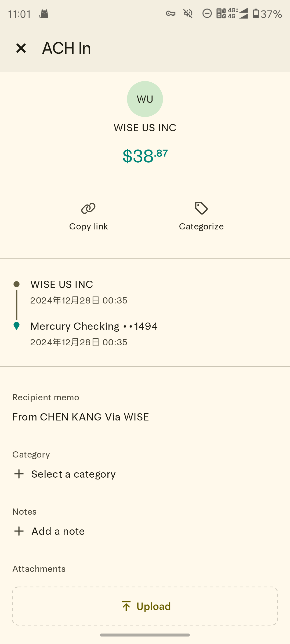Tap the VPN key status icon
Screen dimensions: 290x644
click(171, 13)
